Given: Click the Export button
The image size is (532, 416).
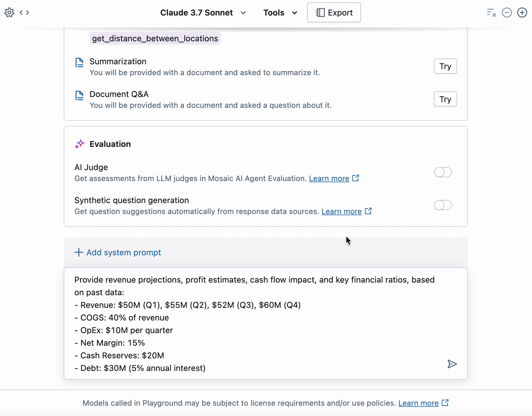Looking at the screenshot, I should pos(334,13).
